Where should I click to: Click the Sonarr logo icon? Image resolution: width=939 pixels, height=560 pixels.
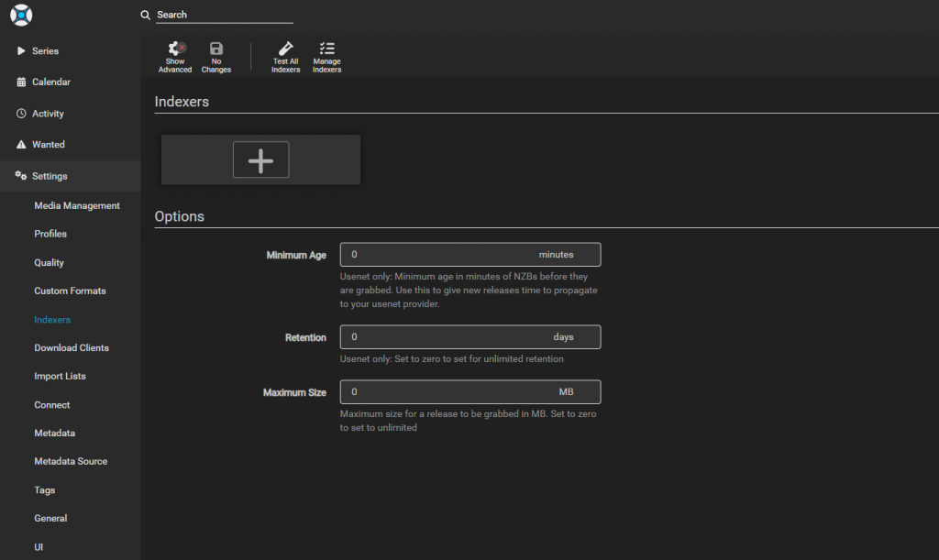21,15
